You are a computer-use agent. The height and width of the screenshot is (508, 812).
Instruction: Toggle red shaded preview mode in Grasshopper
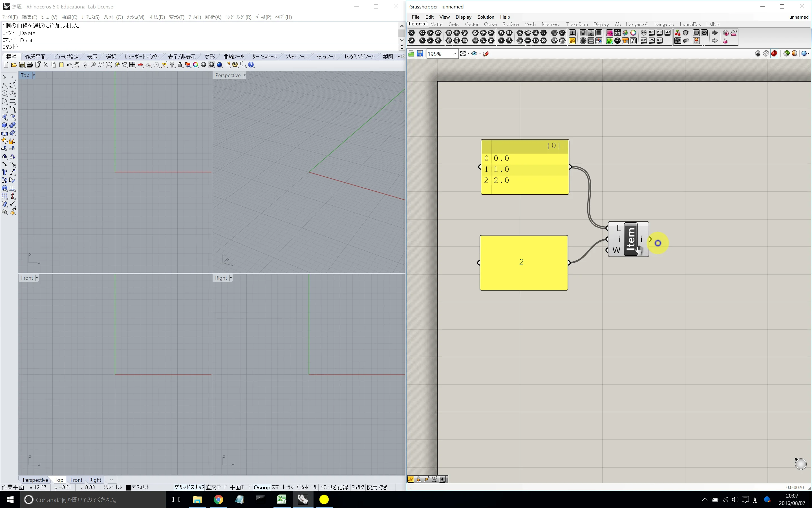774,53
